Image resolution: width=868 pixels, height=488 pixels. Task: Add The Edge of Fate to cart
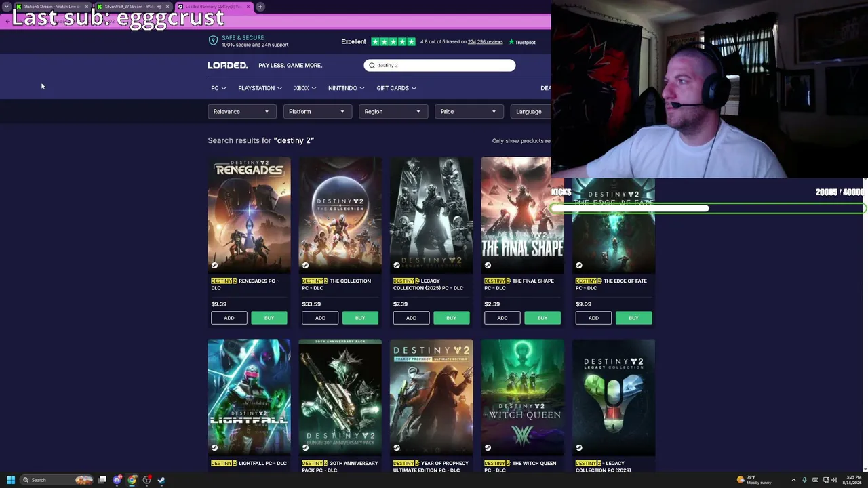click(x=593, y=318)
